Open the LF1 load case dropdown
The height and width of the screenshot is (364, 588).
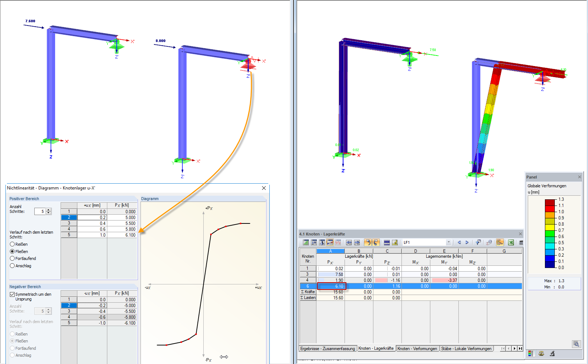click(x=449, y=242)
